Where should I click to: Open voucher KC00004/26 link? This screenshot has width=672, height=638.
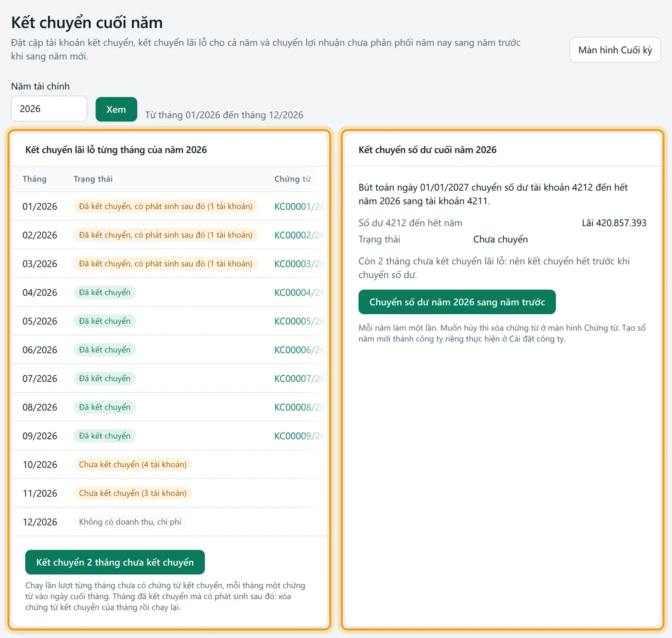click(300, 292)
